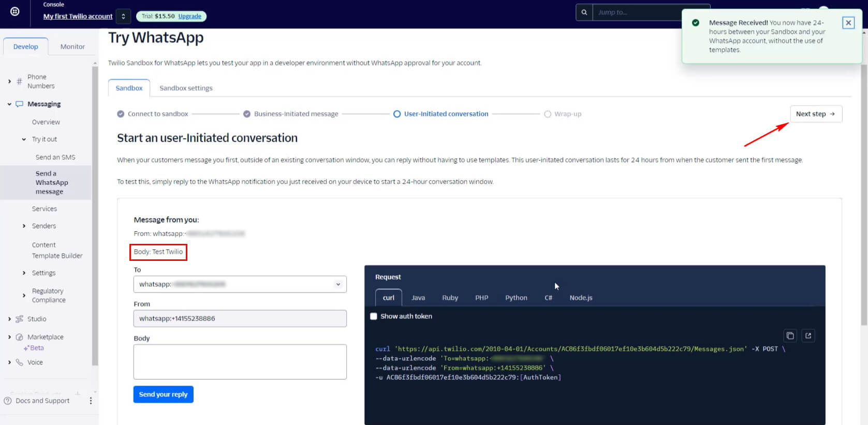Click the Body message text area
The image size is (868, 425).
pyautogui.click(x=240, y=362)
